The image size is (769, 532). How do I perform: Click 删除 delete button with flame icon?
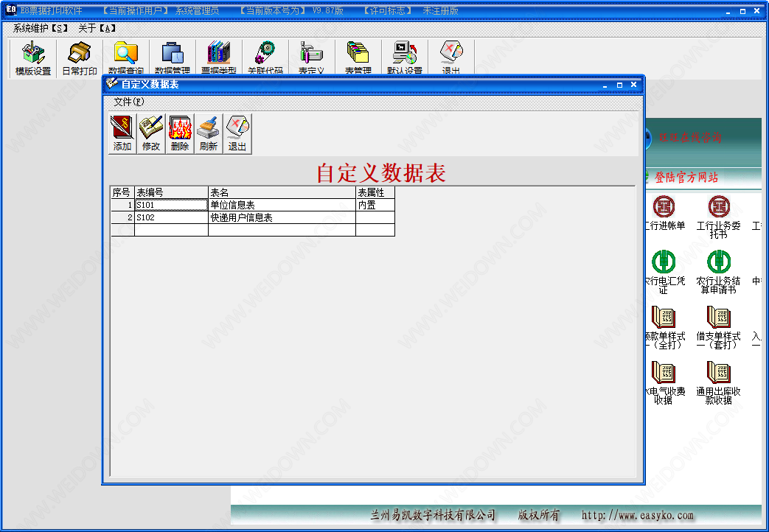tap(180, 134)
